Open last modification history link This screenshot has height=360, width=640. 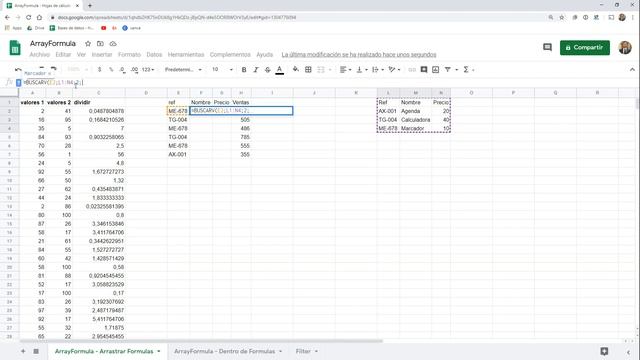coord(359,55)
